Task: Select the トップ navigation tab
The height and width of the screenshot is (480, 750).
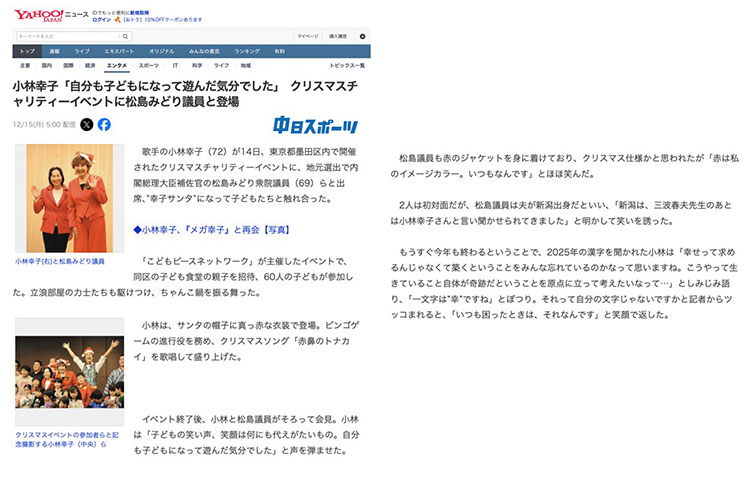Action: click(x=27, y=50)
